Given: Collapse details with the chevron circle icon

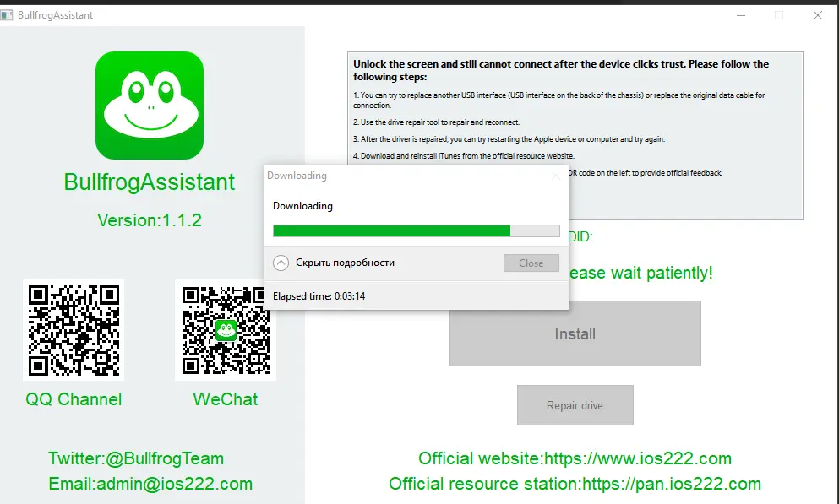Looking at the screenshot, I should pos(281,263).
